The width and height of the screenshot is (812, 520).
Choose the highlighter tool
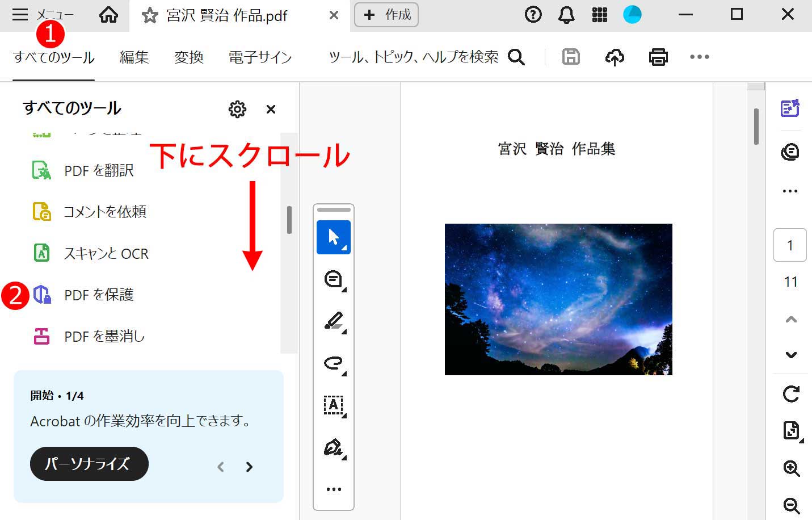click(x=334, y=321)
